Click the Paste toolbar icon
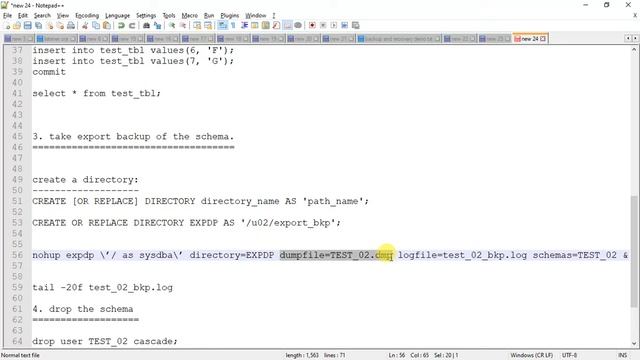Viewport: 640px width, 360px height. coord(107,25)
